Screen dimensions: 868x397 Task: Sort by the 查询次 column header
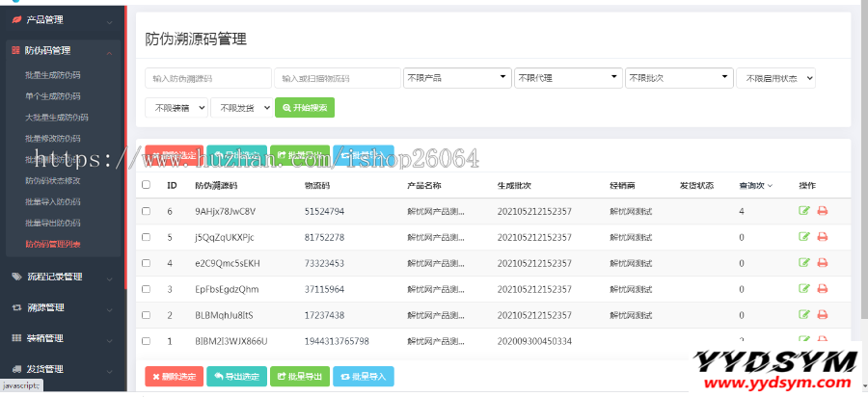click(755, 185)
